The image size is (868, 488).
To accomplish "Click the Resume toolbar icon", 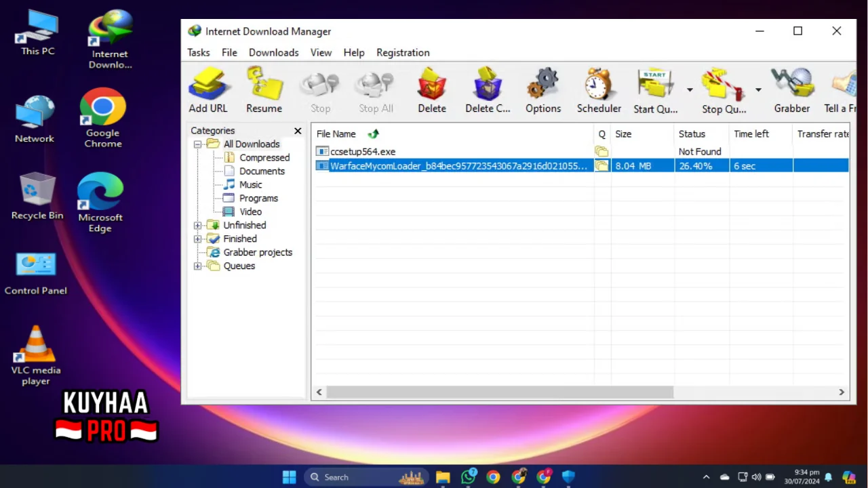I will click(x=264, y=90).
